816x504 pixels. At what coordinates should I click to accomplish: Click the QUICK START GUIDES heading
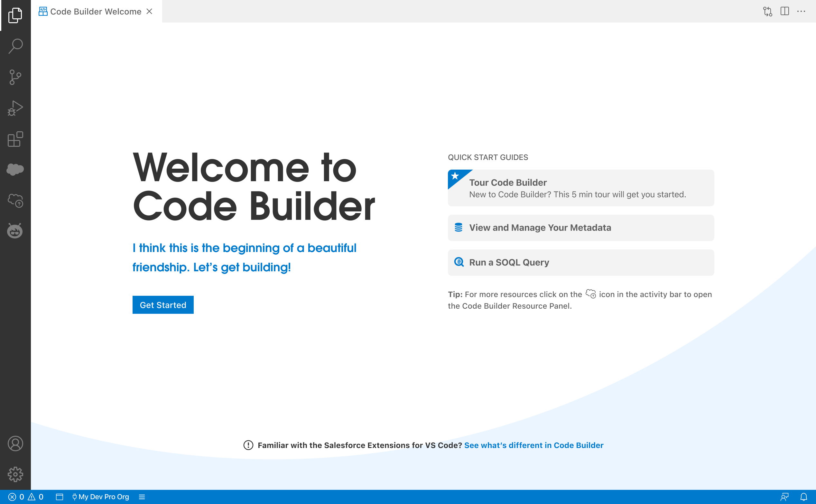point(488,157)
